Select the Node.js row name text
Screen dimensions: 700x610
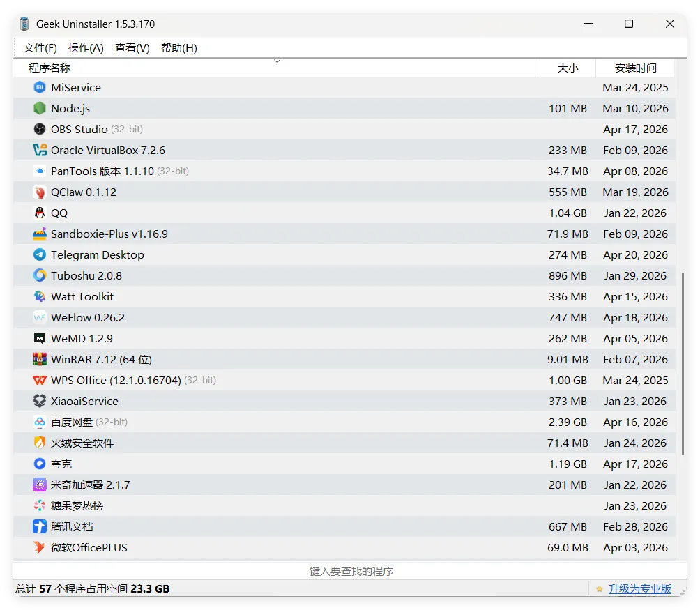pos(70,109)
